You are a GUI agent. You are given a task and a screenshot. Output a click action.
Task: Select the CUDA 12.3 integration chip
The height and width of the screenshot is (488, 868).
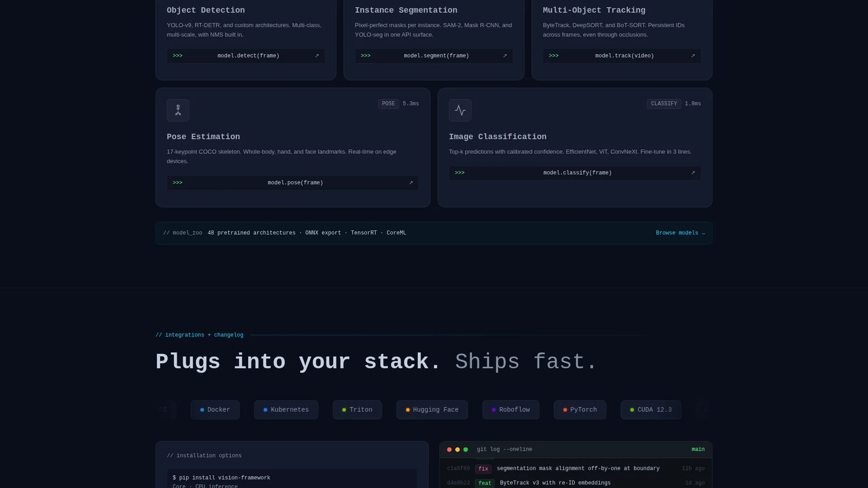coord(651,410)
